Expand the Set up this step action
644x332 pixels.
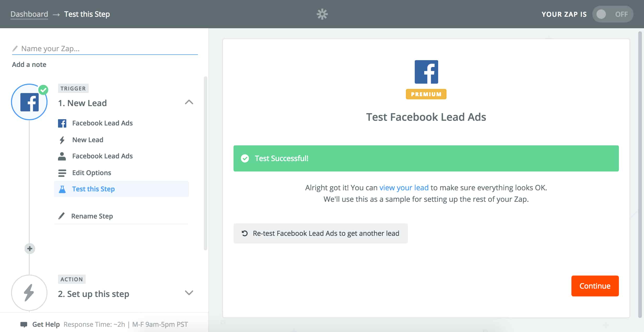(189, 293)
